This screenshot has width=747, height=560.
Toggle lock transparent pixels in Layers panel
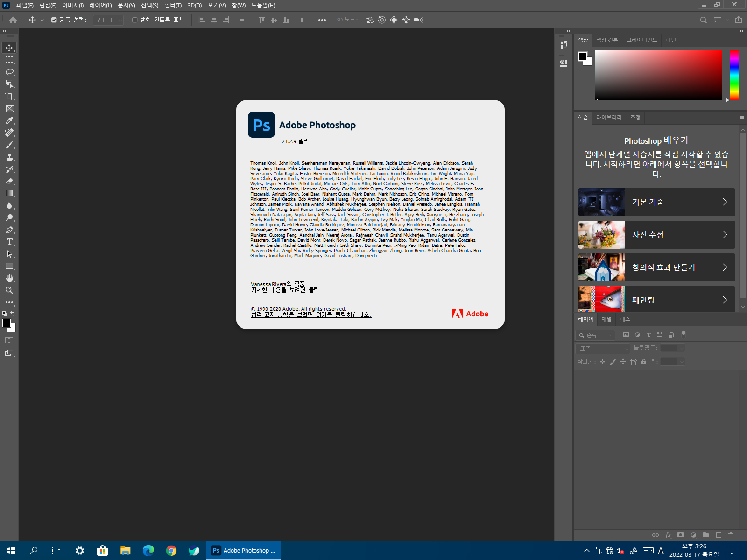point(602,362)
